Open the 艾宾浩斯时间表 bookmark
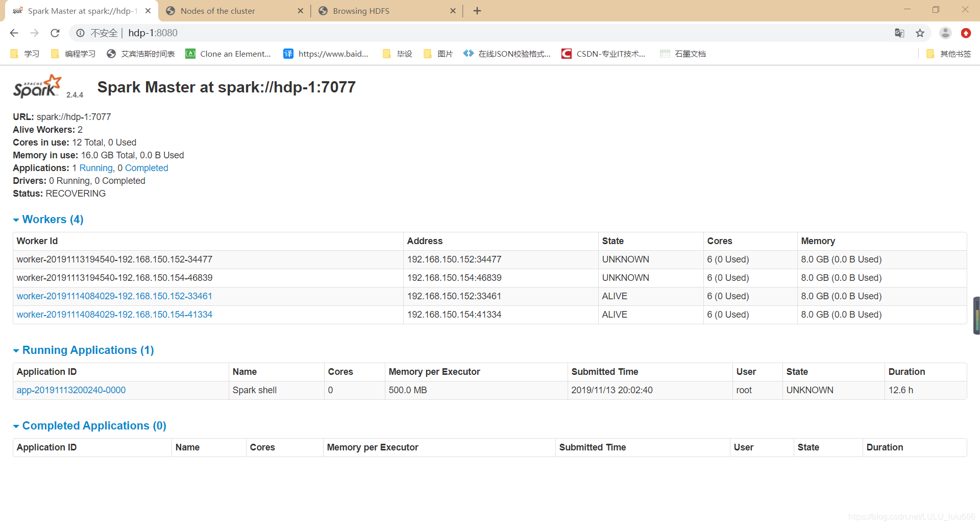The image size is (980, 526). (x=140, y=54)
